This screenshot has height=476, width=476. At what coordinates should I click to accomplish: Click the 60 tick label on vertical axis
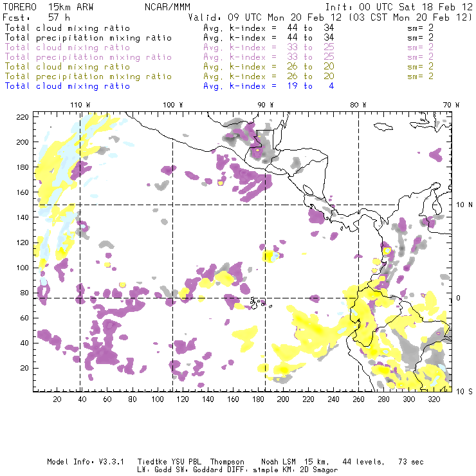(x=24, y=318)
